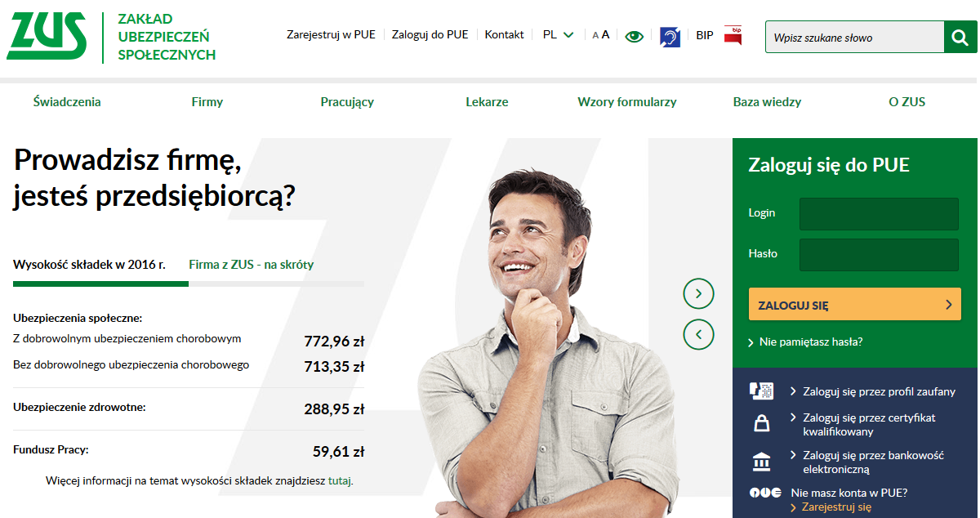Click the BIP red-white flag icon

pos(733,35)
